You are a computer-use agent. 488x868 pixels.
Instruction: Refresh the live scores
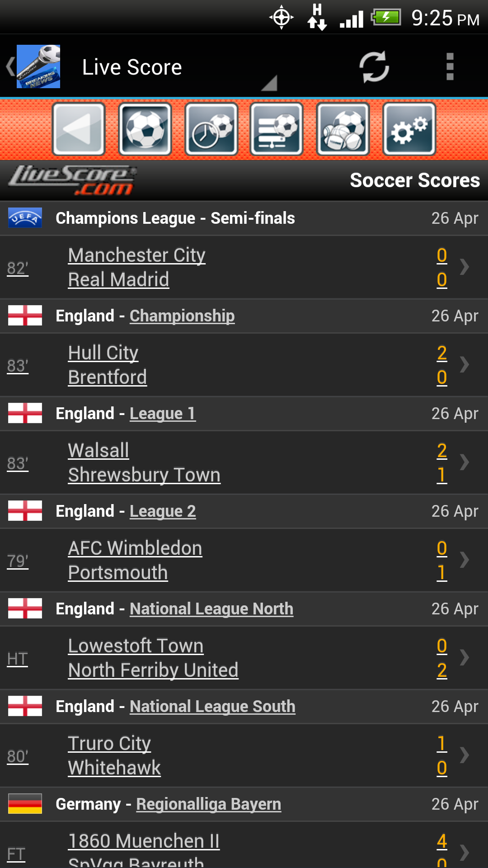coord(374,66)
